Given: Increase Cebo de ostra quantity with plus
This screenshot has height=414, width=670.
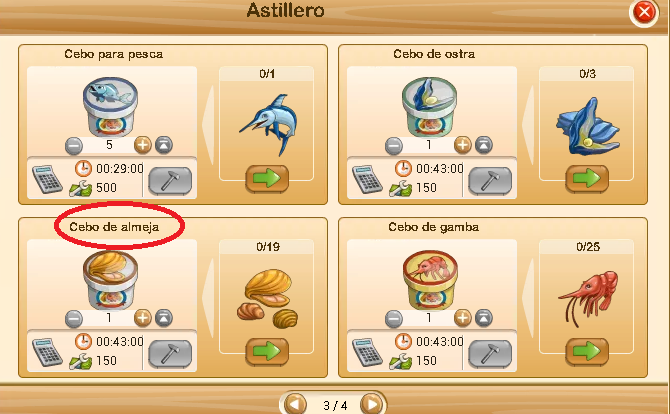Looking at the screenshot, I should coord(462,145).
